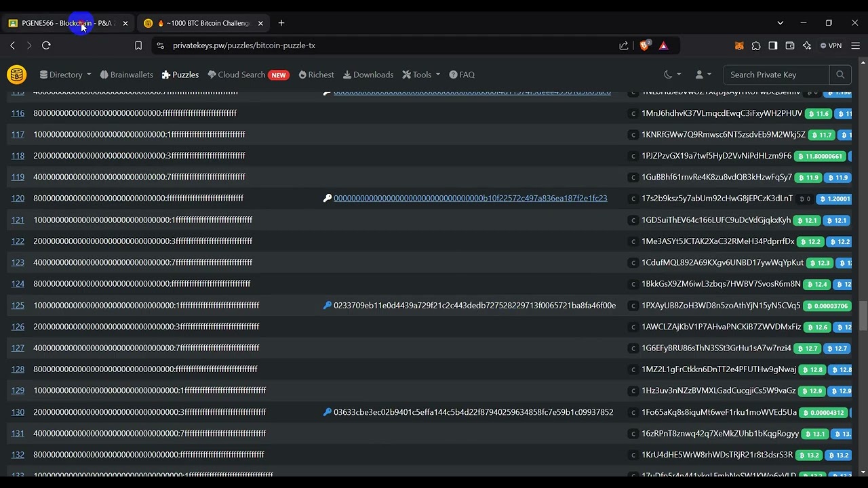This screenshot has width=868, height=488.
Task: Open puzzle number 116 link
Action: (18, 113)
